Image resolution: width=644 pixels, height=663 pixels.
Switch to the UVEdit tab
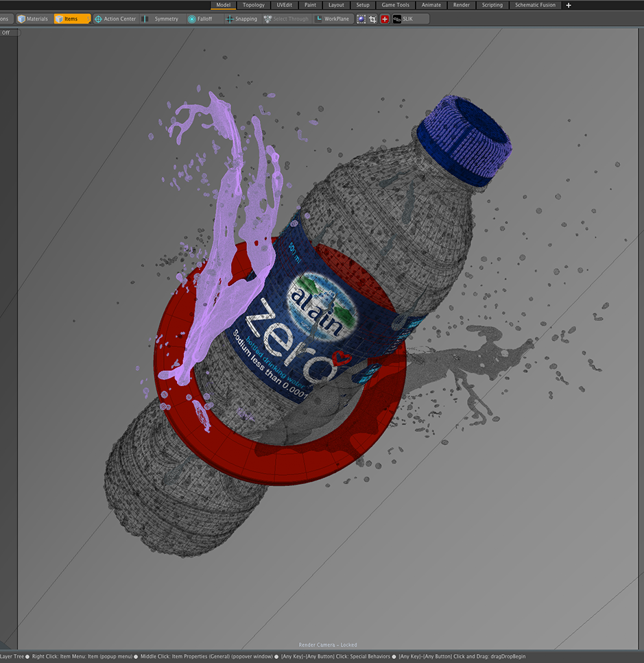(x=284, y=5)
